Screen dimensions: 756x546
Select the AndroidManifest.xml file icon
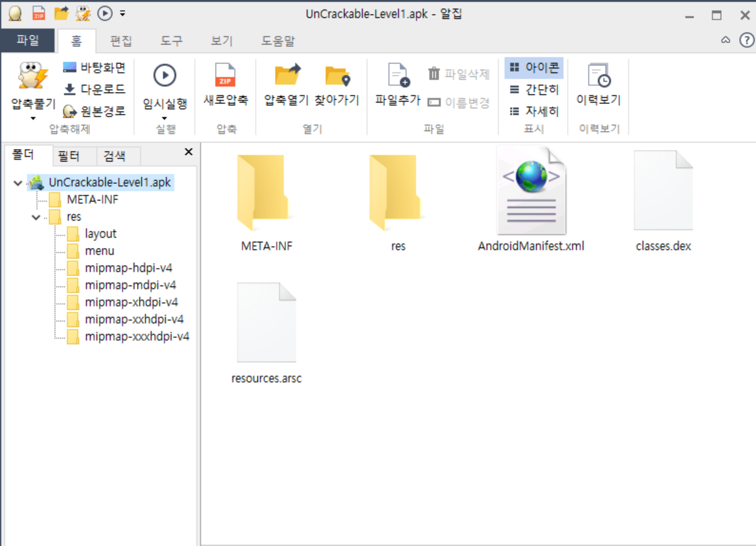coord(531,191)
